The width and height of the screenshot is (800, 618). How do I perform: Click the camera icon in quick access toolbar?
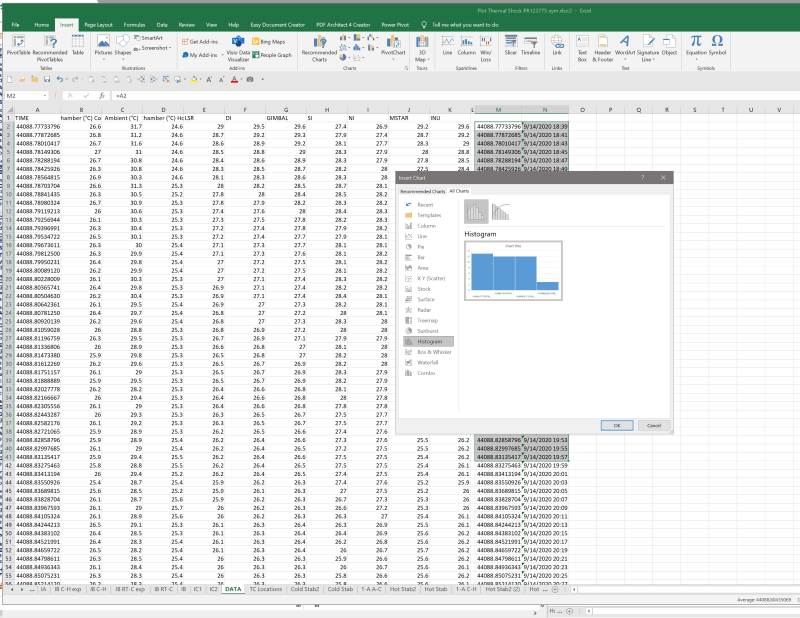(x=250, y=80)
